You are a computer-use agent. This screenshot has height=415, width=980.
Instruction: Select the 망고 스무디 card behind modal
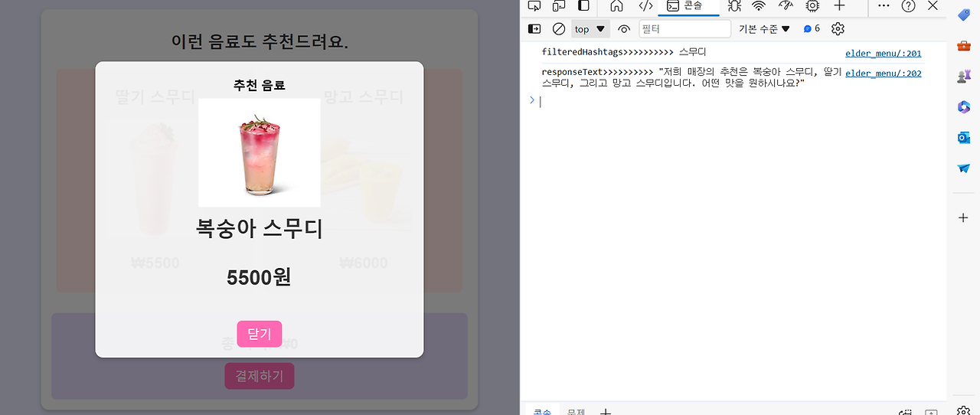pyautogui.click(x=363, y=180)
